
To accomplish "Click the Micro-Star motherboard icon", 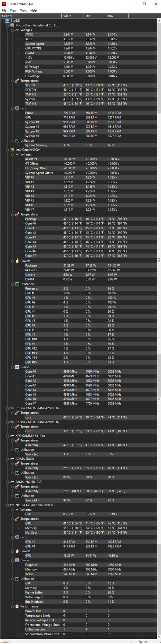I will pyautogui.click(x=12, y=25).
